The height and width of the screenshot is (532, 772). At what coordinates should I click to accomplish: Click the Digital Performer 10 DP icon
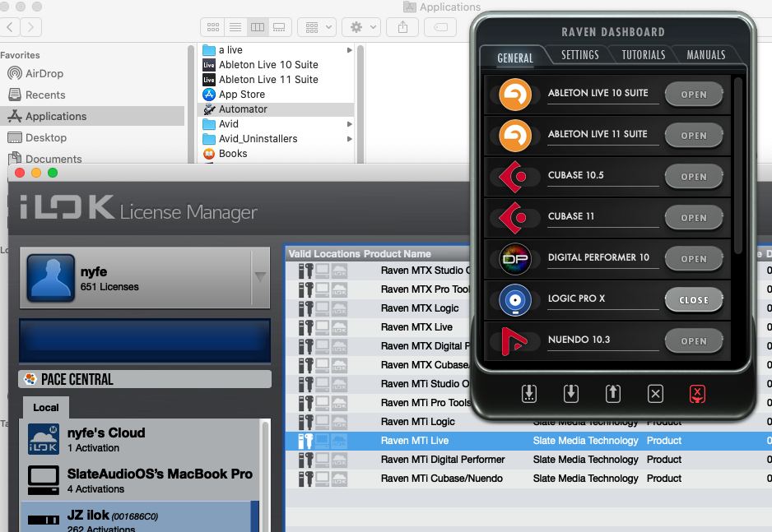pyautogui.click(x=515, y=258)
